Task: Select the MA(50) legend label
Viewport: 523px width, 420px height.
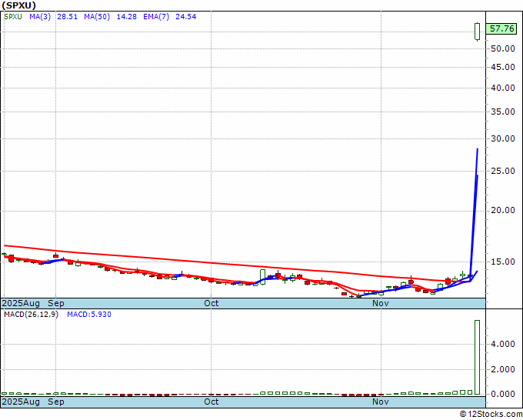Action: [x=97, y=17]
